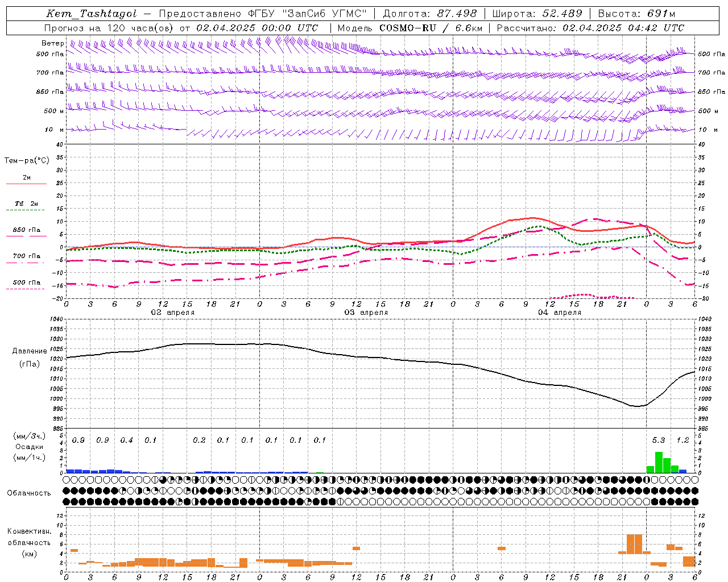Click the Ветер panel label
Viewport: 728px width, 582px height.
pyautogui.click(x=52, y=43)
